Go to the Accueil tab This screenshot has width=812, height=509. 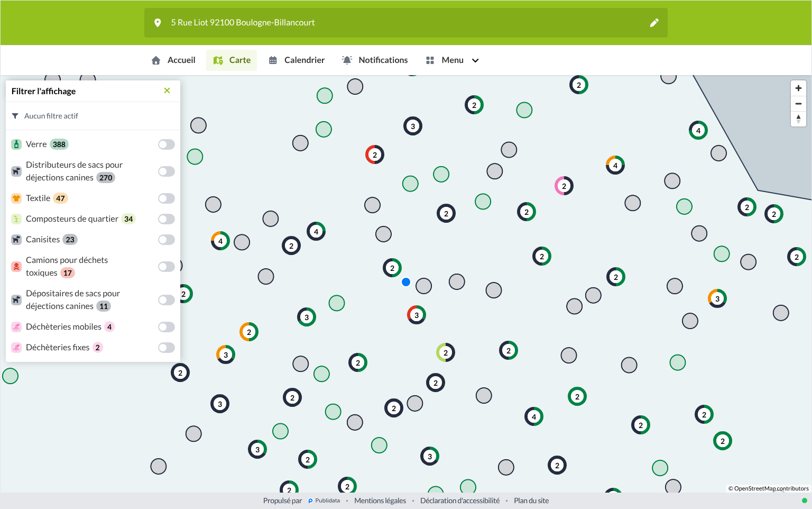173,60
